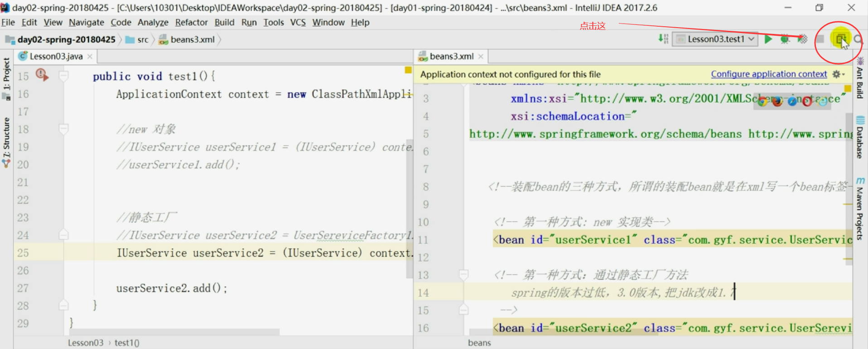Viewport: 868px width, 349px height.
Task: Collapse the test1 method fold marker at line 15
Action: click(x=64, y=76)
